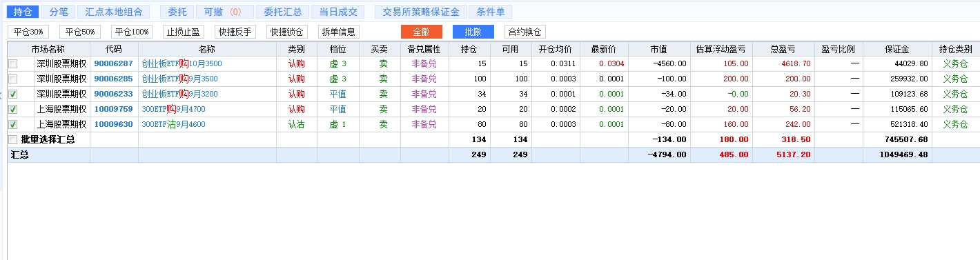
Task: Sort by the 最新价 column header
Action: tap(604, 49)
